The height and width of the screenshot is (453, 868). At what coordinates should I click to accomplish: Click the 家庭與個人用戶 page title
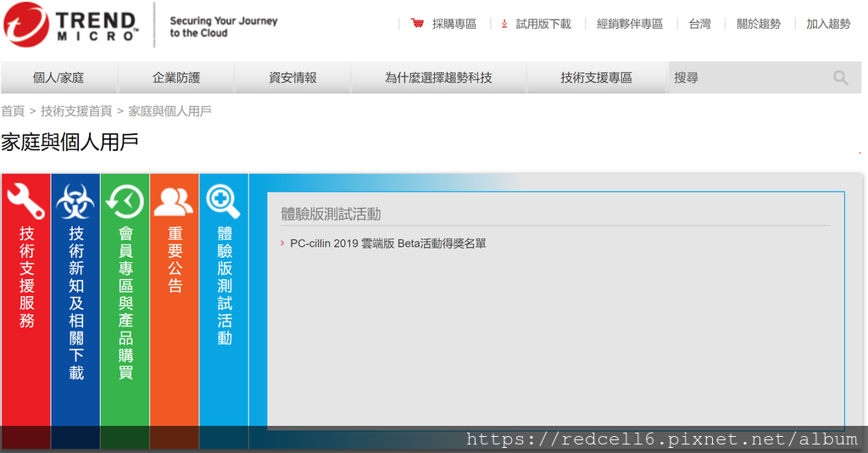(x=70, y=143)
